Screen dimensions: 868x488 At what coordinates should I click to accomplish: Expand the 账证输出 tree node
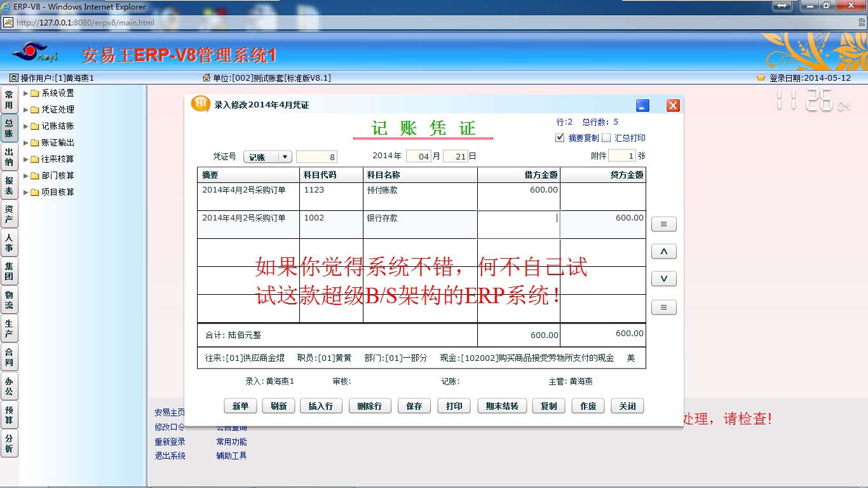[26, 143]
